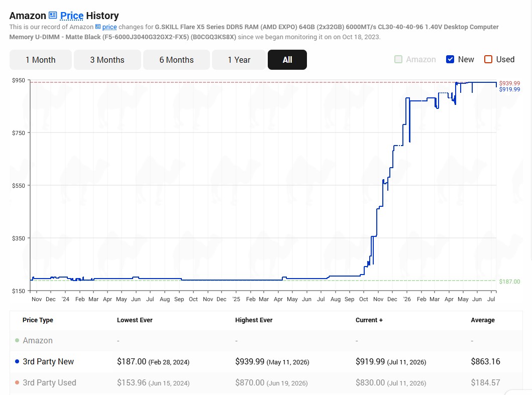Select the 1 Year range tab
The width and height of the screenshot is (532, 395).
pyautogui.click(x=239, y=60)
